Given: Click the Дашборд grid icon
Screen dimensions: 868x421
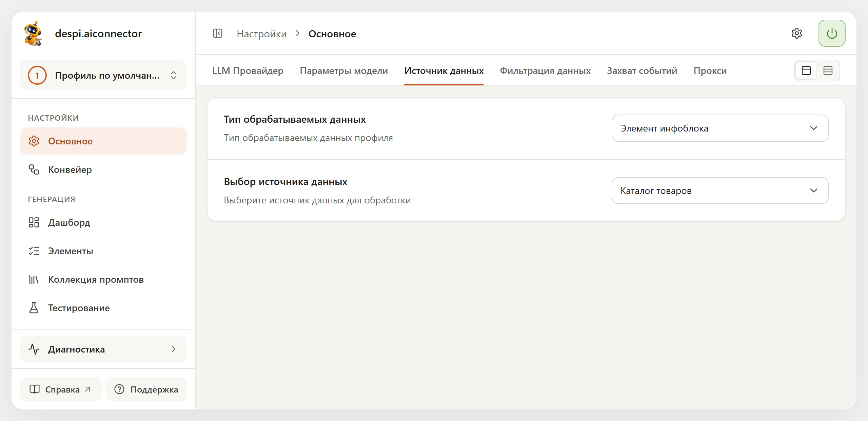Looking at the screenshot, I should (x=34, y=222).
